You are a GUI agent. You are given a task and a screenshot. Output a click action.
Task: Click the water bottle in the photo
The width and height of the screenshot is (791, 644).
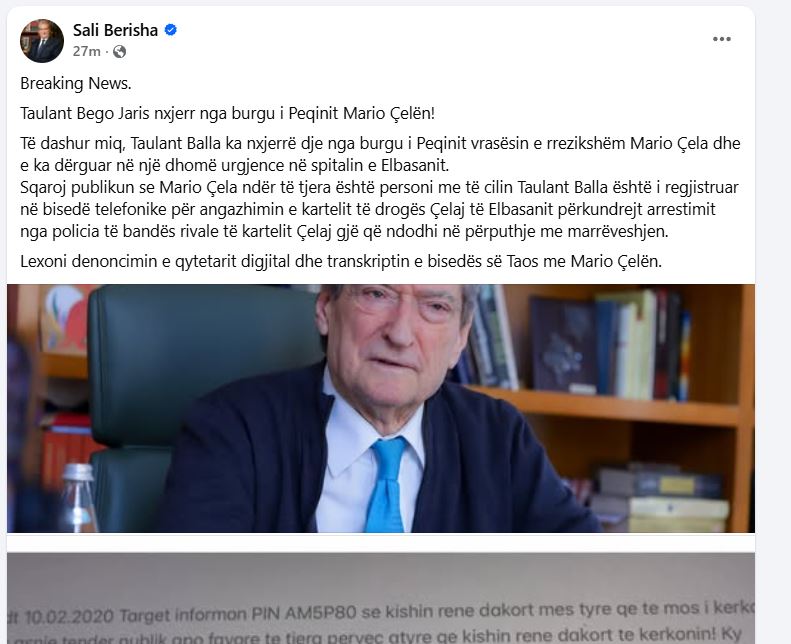[x=78, y=498]
